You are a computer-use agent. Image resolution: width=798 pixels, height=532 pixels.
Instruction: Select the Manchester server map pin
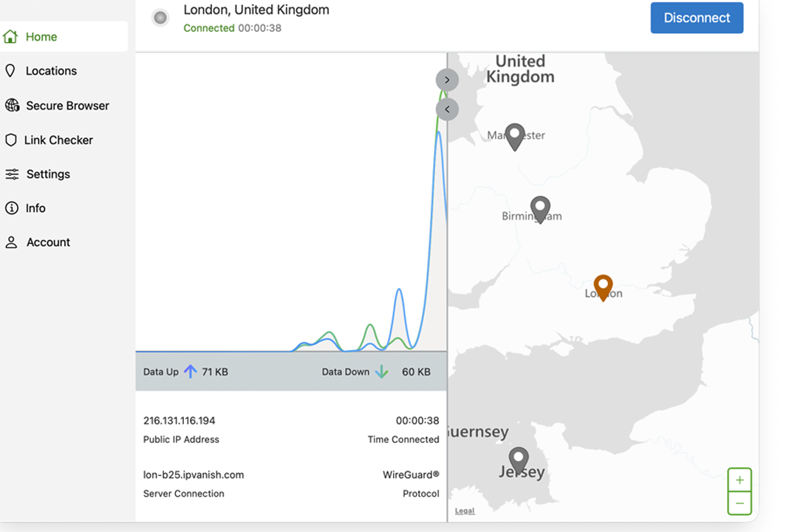pyautogui.click(x=515, y=135)
